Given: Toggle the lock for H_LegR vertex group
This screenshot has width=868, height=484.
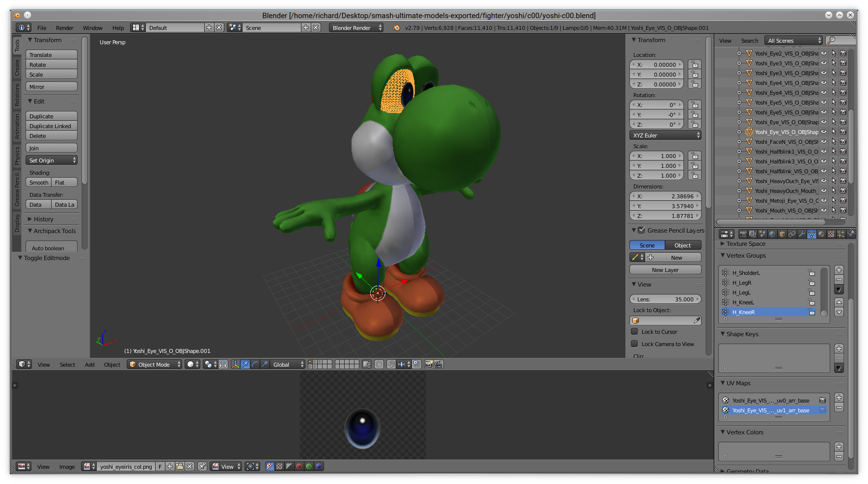Looking at the screenshot, I should coord(812,283).
